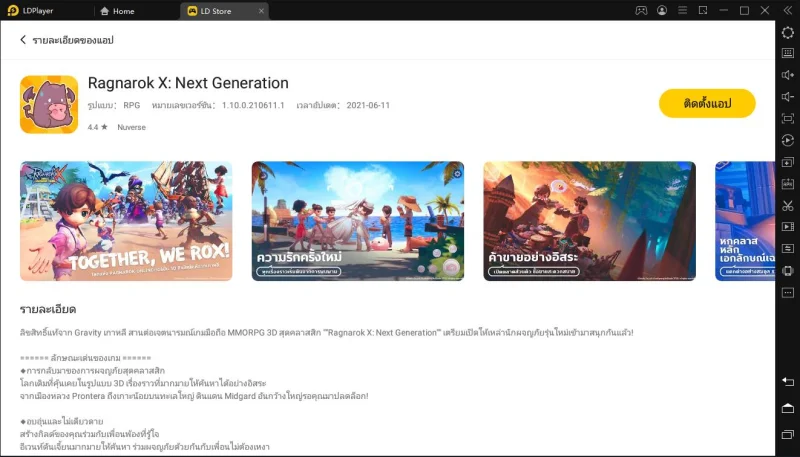Click the 4.4 star rating
800x457 pixels.
97,127
